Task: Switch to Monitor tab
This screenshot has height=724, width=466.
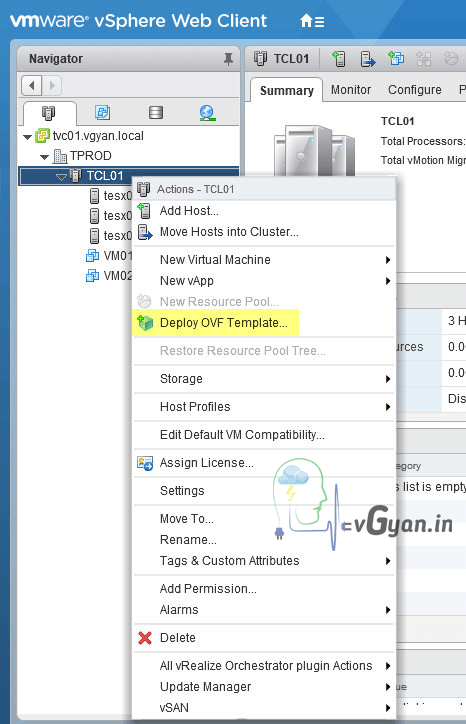Action: (351, 90)
